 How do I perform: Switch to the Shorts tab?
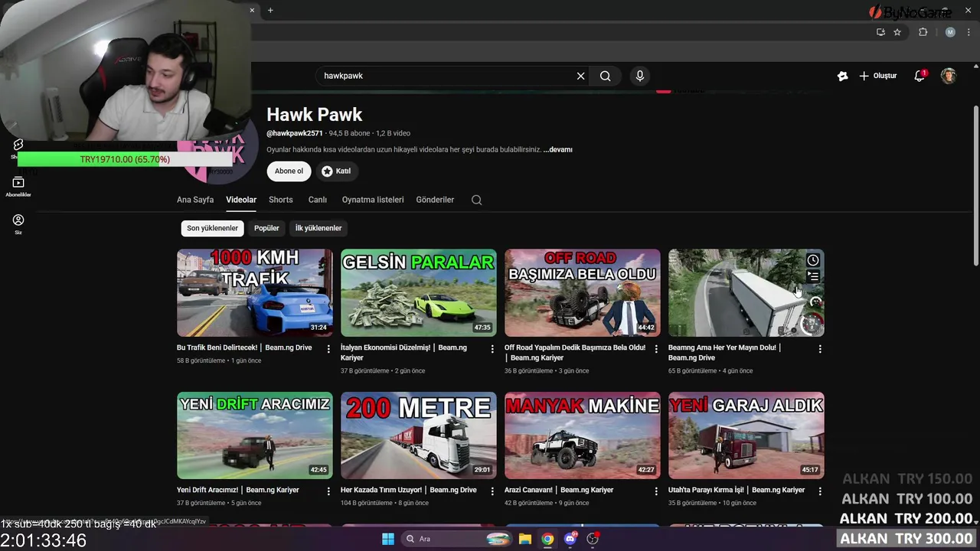281,200
